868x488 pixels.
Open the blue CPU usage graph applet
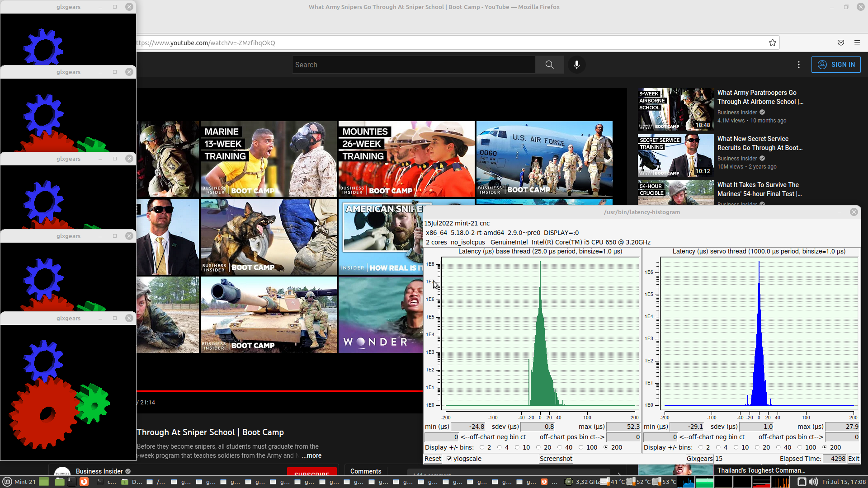pos(686,482)
